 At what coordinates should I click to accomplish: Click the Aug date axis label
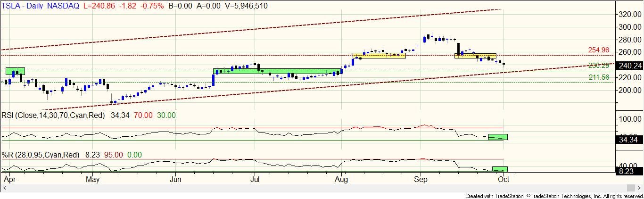pyautogui.click(x=341, y=179)
